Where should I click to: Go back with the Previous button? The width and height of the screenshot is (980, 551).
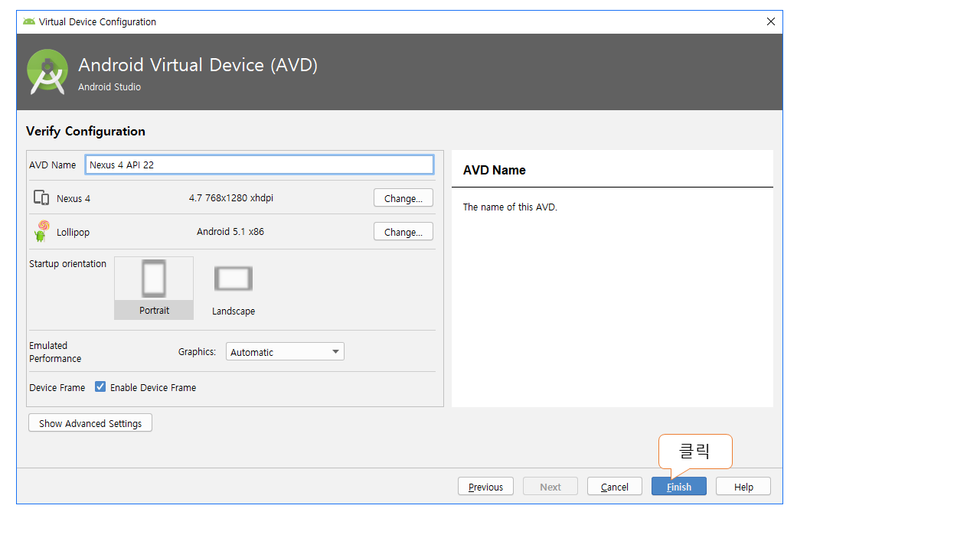click(x=485, y=487)
